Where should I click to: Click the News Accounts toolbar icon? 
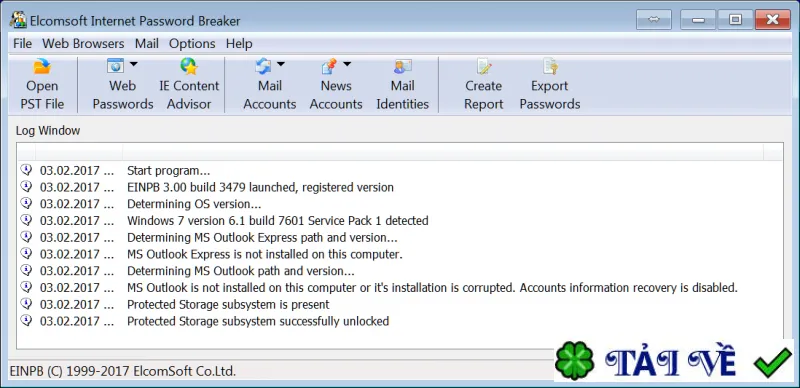point(330,66)
